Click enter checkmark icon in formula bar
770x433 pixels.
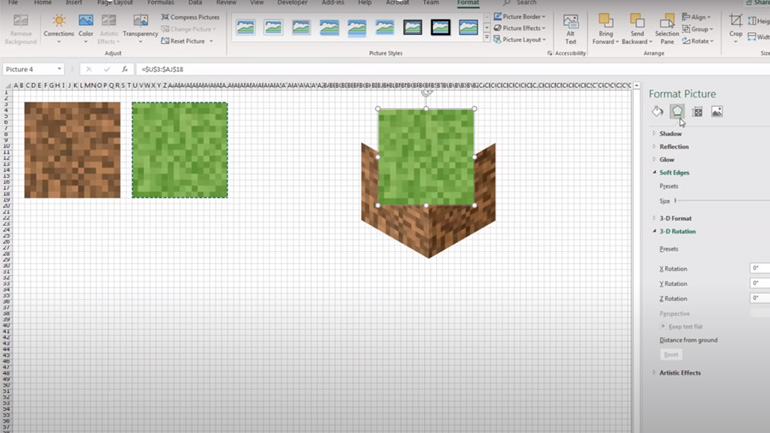[107, 69]
